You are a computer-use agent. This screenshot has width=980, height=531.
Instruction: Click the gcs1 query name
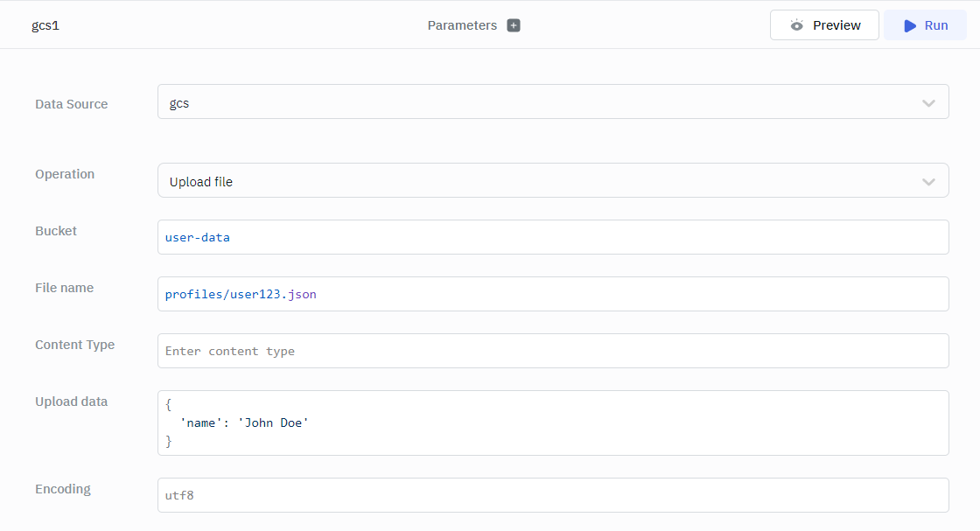(45, 25)
